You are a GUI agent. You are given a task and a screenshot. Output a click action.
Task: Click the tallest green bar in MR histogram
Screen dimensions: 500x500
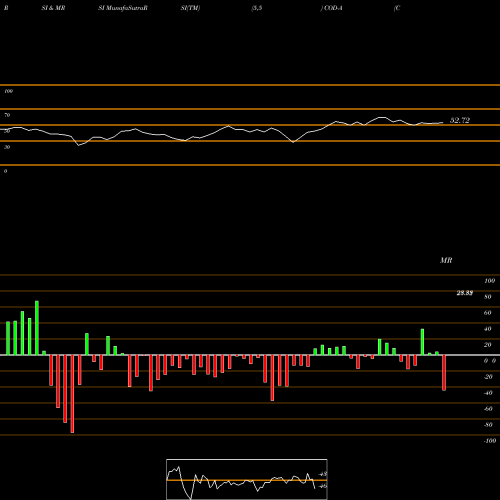pyautogui.click(x=37, y=328)
